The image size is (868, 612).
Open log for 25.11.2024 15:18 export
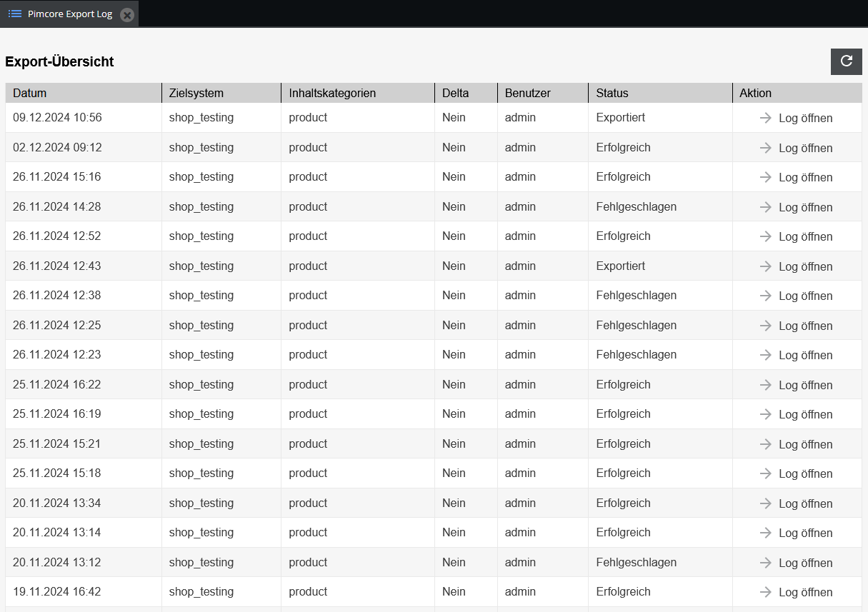click(x=796, y=473)
